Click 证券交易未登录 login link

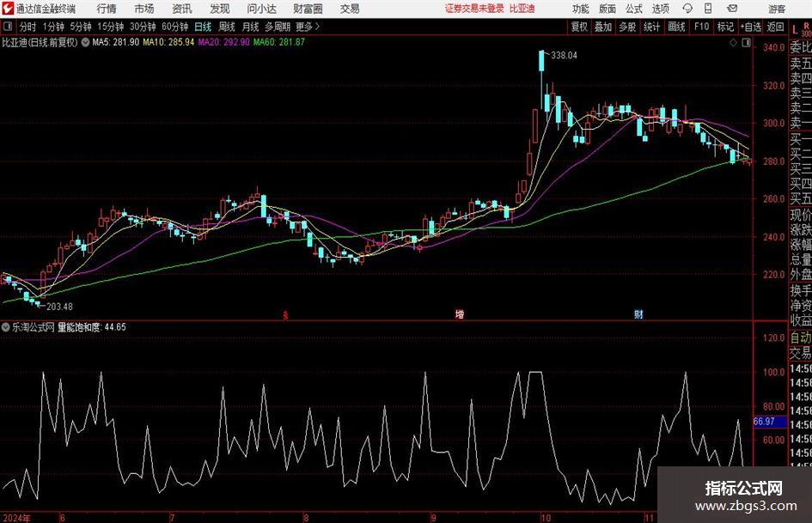[x=474, y=9]
